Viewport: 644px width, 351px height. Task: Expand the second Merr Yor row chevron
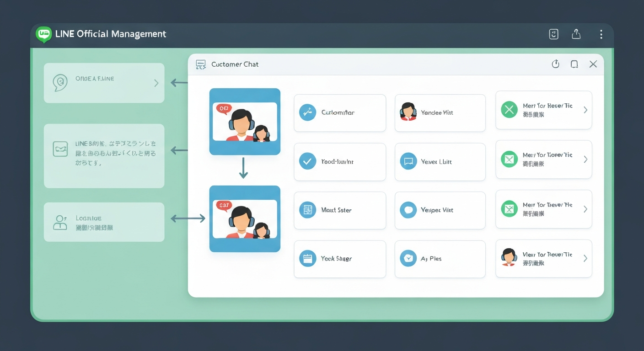point(585,160)
